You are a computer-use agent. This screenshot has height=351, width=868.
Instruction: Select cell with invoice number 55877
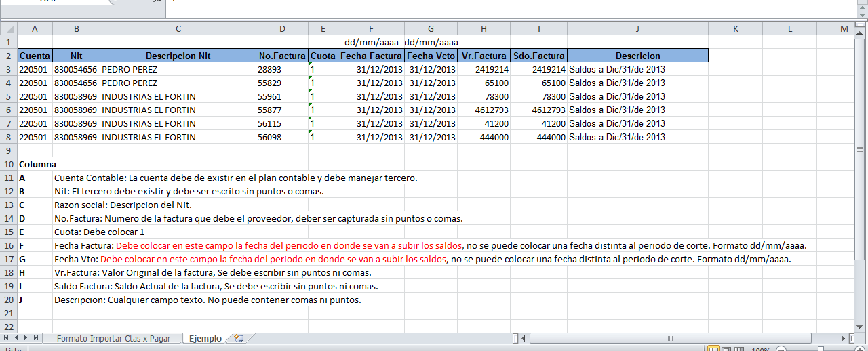(x=281, y=110)
